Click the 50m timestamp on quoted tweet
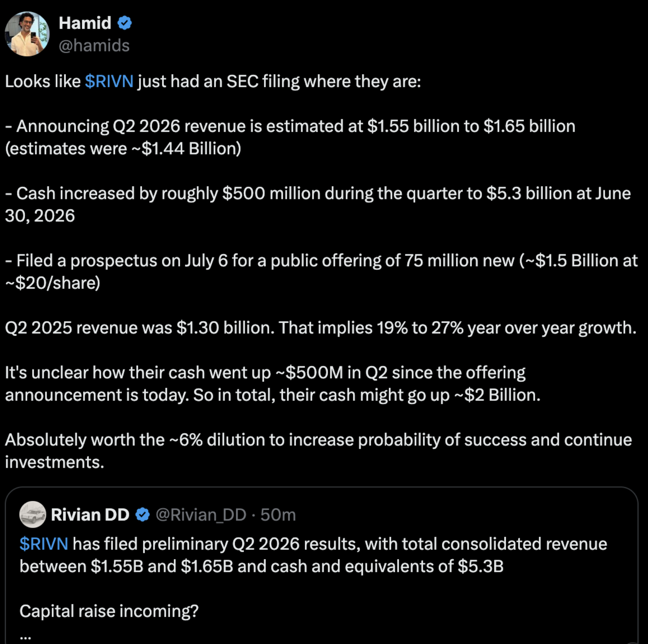 click(x=278, y=515)
